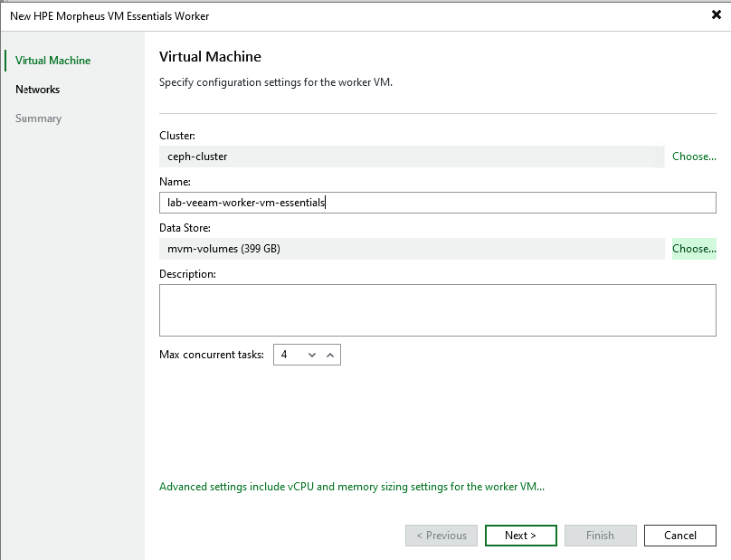Viewport: 731px width, 560px height.
Task: Click the disabled Previous button
Action: [441, 536]
